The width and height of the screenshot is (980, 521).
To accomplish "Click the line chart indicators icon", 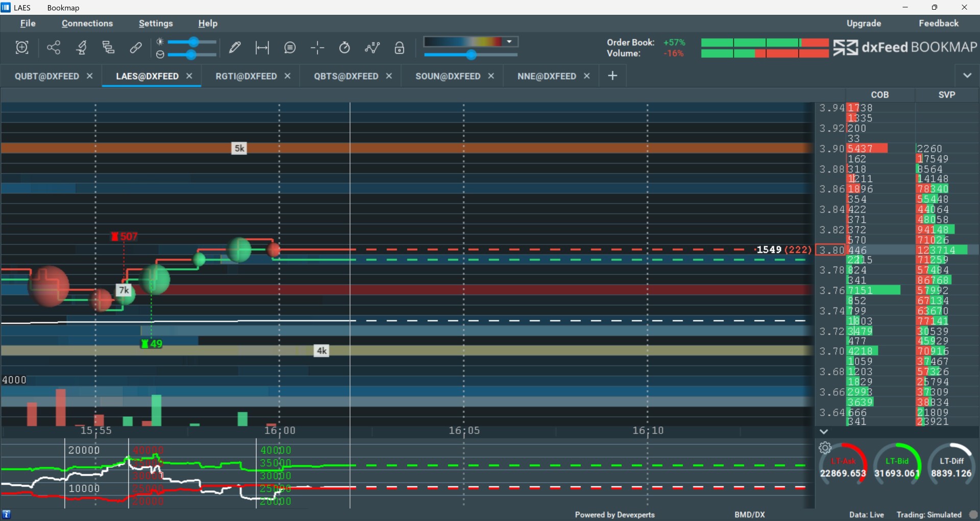I will coord(373,48).
